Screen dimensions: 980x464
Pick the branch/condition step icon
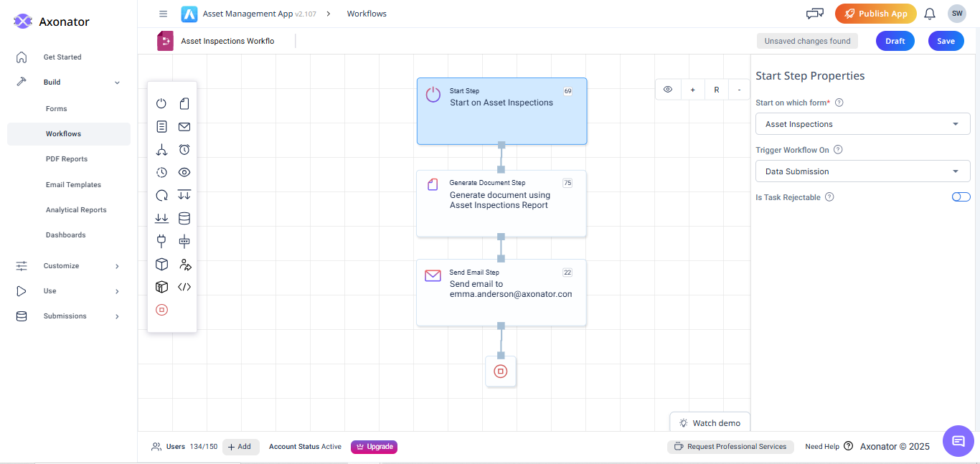click(161, 149)
